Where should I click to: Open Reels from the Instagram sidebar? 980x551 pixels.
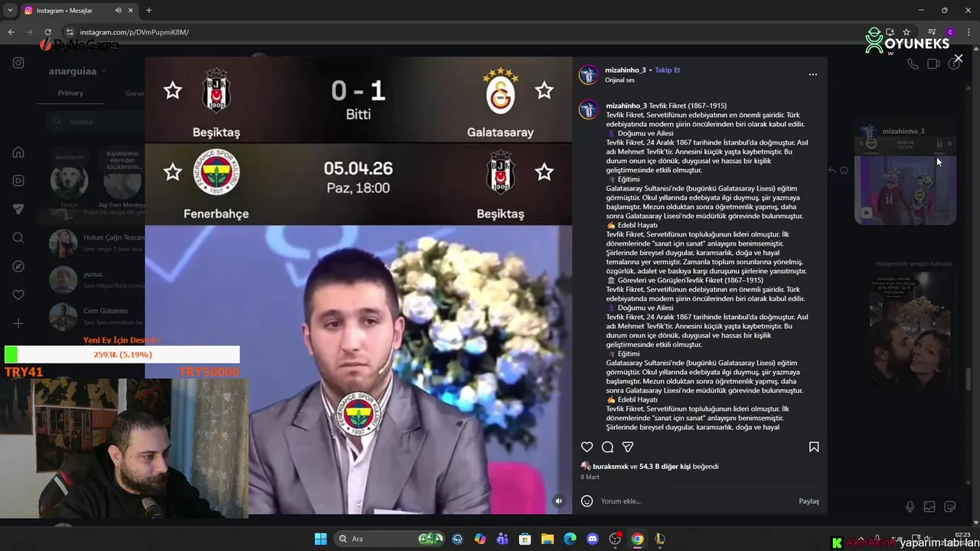tap(18, 181)
